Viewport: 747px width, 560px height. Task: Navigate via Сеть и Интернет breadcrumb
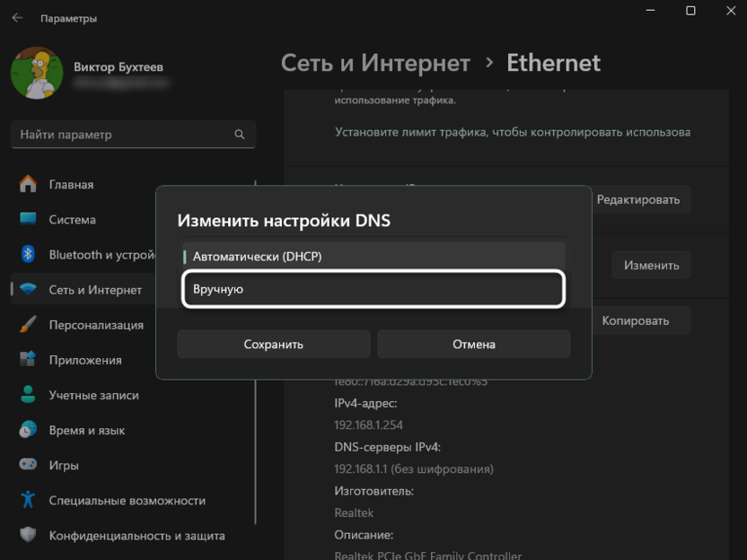point(373,63)
